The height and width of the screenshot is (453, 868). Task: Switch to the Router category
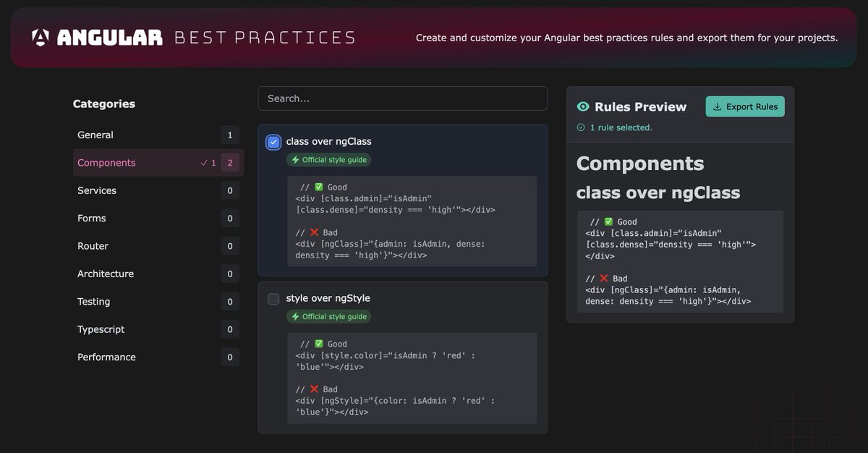pos(158,246)
